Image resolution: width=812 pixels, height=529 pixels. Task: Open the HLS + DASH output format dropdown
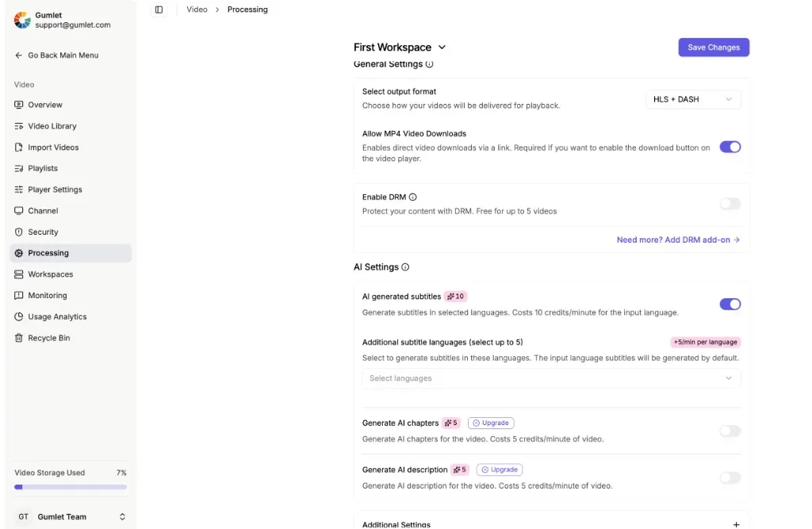tap(693, 99)
